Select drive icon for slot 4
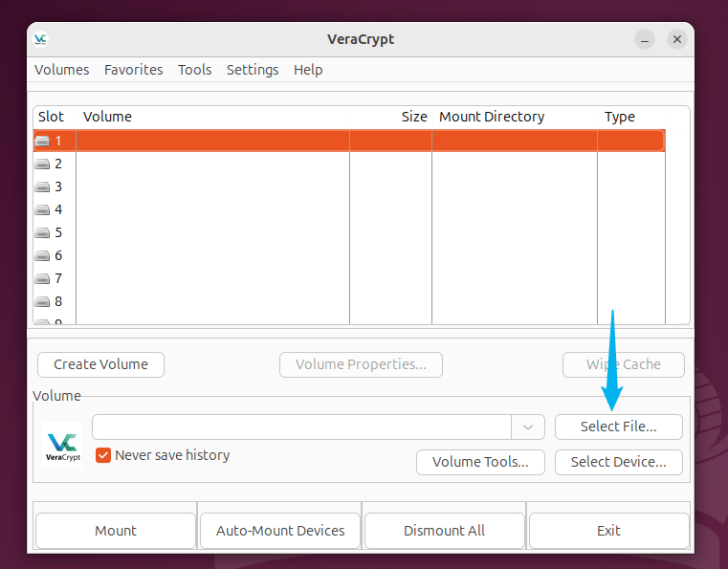The width and height of the screenshot is (728, 569). click(42, 209)
